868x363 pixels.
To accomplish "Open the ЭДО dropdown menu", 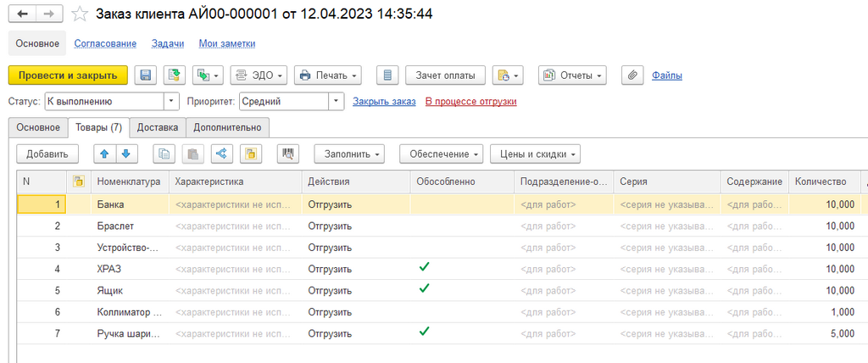I will 259,75.
